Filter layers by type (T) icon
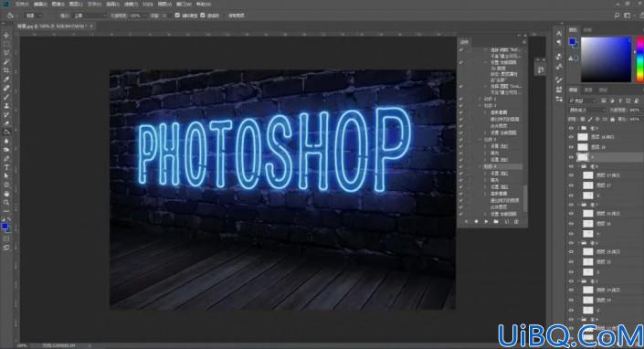The image size is (644, 349). [x=620, y=100]
